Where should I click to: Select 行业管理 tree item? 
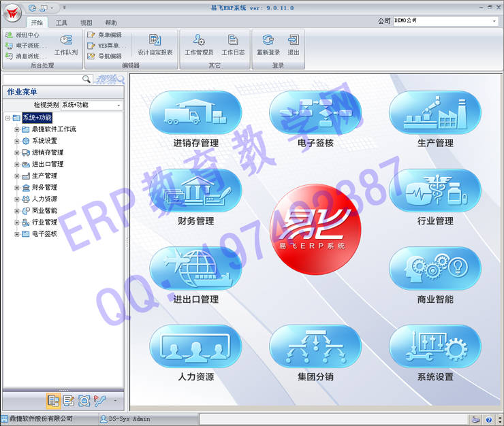[45, 222]
